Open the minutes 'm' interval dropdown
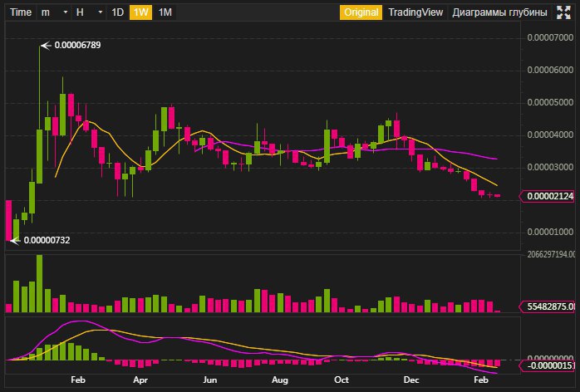This screenshot has height=392, width=580. pyautogui.click(x=54, y=12)
